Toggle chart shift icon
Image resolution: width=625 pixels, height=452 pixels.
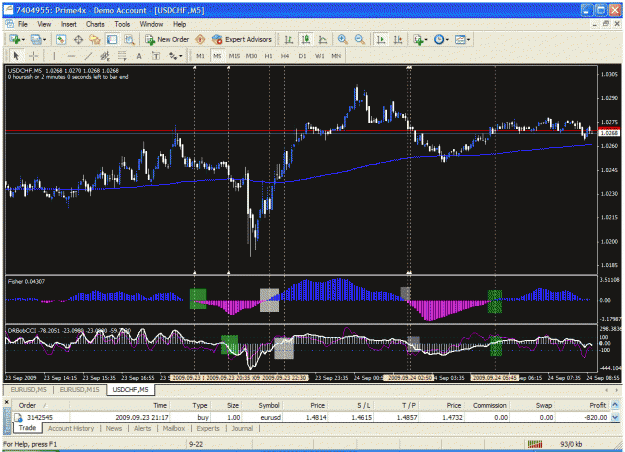coord(398,39)
